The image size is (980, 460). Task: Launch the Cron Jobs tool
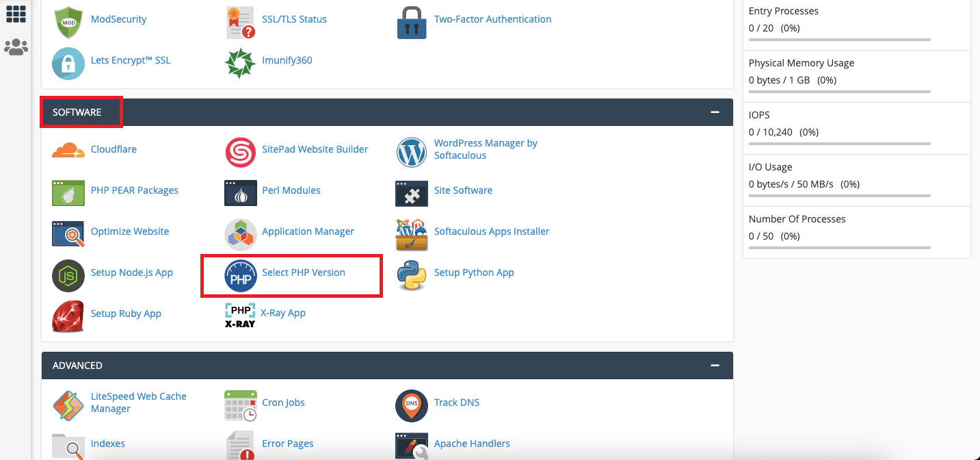click(282, 402)
